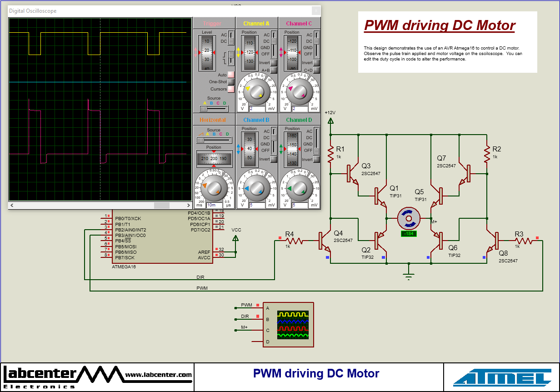Click the DC motor symbol in the schematic

coord(409,218)
